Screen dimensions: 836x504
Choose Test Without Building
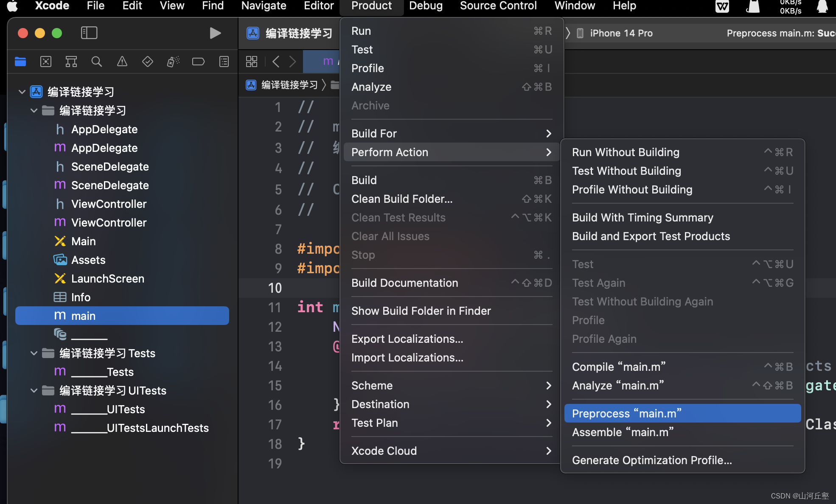click(682, 171)
